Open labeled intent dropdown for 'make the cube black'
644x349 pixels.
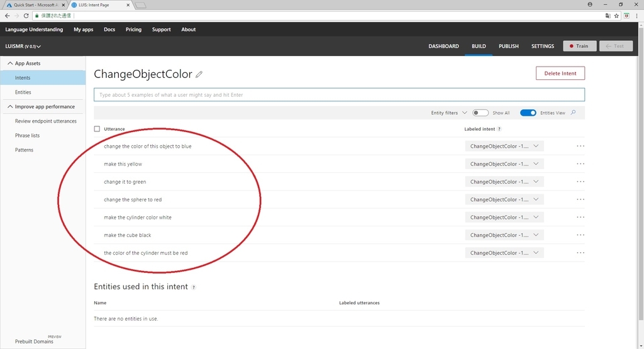(504, 235)
